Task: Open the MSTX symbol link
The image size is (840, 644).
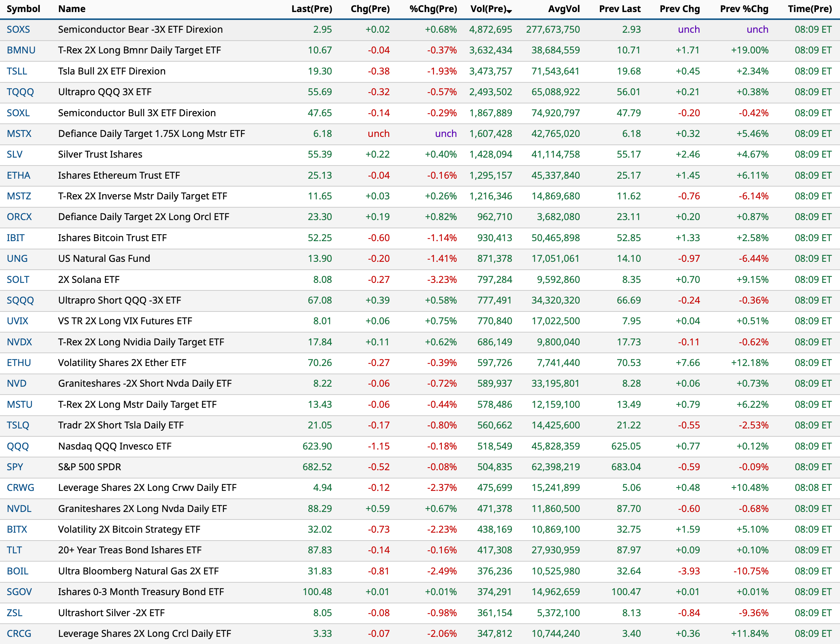Action: click(x=19, y=134)
